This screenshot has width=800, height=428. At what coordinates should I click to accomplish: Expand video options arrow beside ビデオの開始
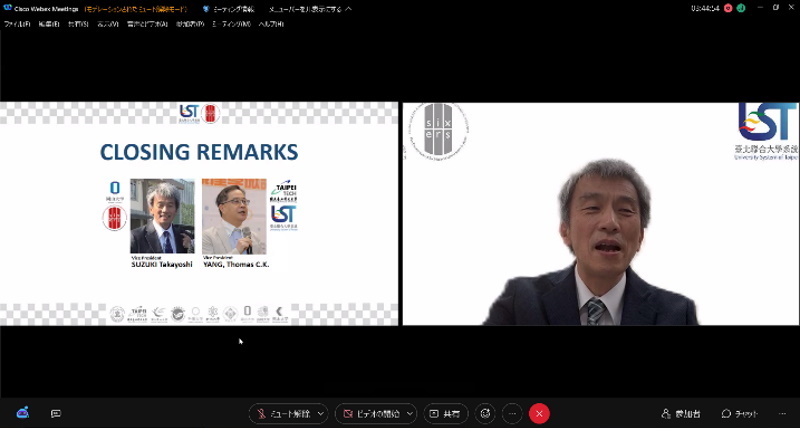pyautogui.click(x=410, y=414)
